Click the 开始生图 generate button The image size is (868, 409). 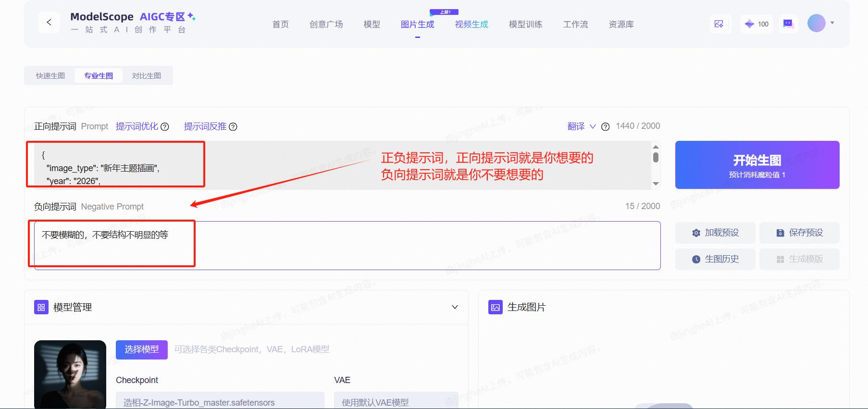(757, 165)
